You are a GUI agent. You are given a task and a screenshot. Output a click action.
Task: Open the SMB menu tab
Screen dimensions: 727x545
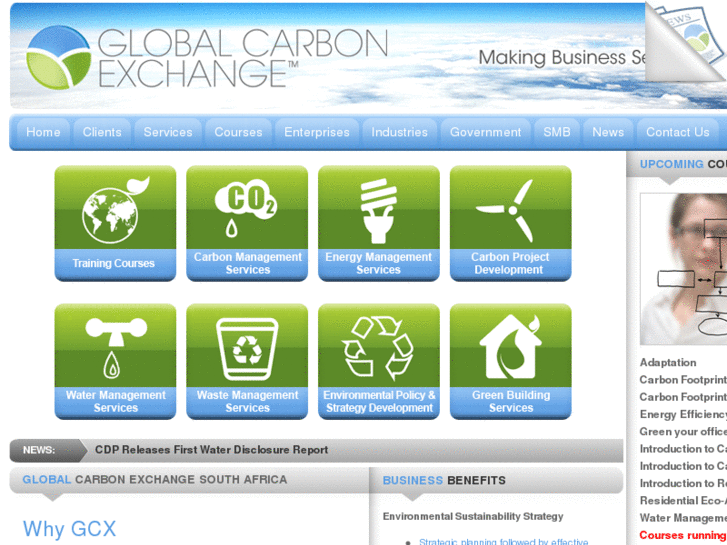tap(557, 132)
